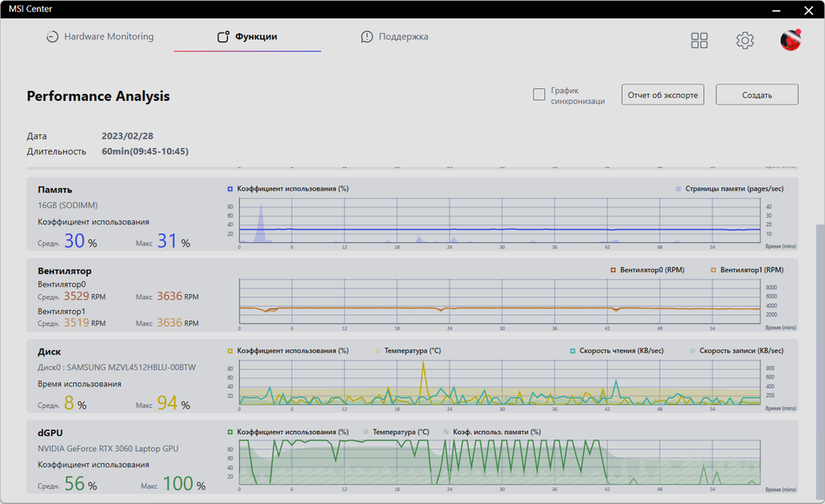Click the user profile avatar
The image size is (825, 504).
(791, 40)
